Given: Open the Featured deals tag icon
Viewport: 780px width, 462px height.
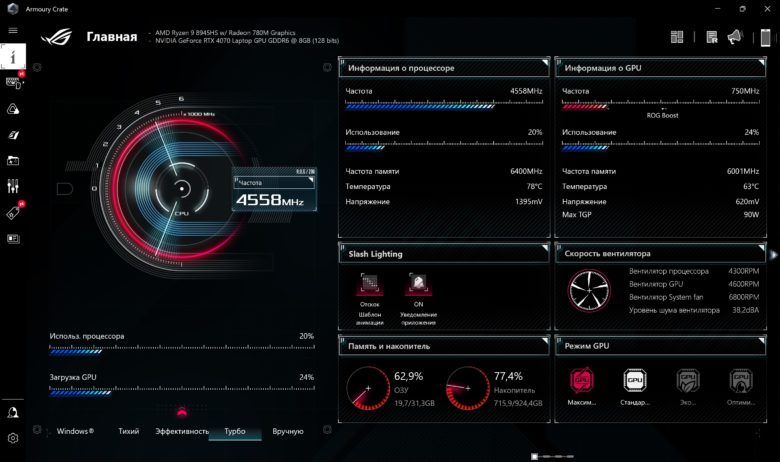Looking at the screenshot, I should pyautogui.click(x=13, y=213).
